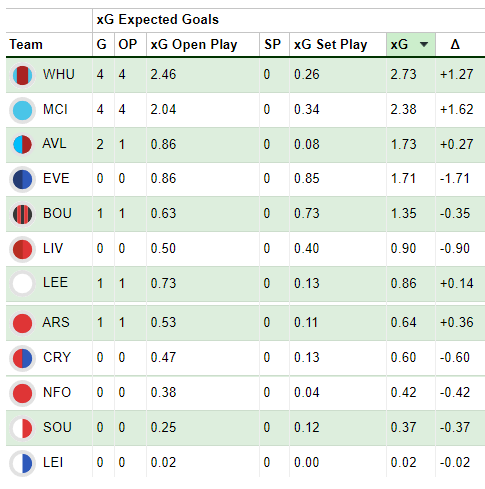Sort by the xG Open Play column
The width and height of the screenshot is (485, 489).
pyautogui.click(x=194, y=44)
